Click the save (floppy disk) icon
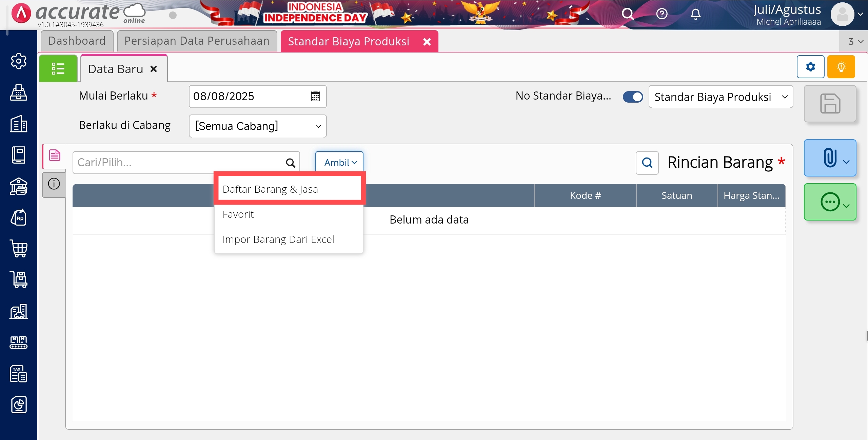Screen dimensions: 868x440 (x=830, y=104)
